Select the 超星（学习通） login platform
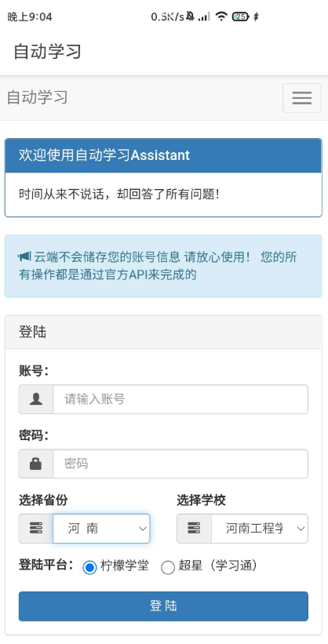This screenshot has height=644, width=328. (168, 567)
